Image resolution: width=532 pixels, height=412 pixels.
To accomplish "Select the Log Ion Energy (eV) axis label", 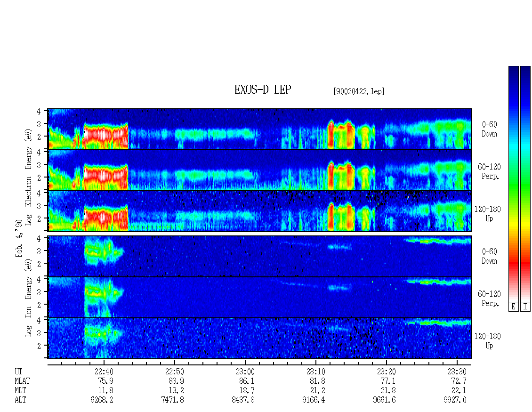I will [28, 298].
